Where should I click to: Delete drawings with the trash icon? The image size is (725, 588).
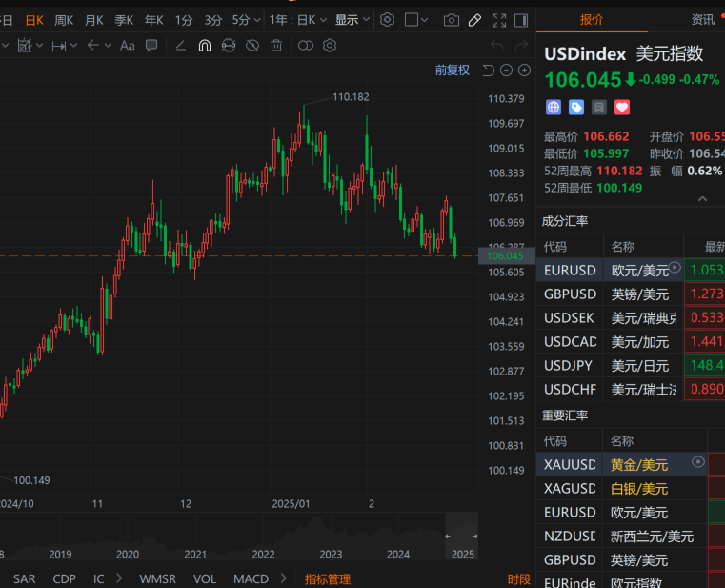pyautogui.click(x=276, y=45)
